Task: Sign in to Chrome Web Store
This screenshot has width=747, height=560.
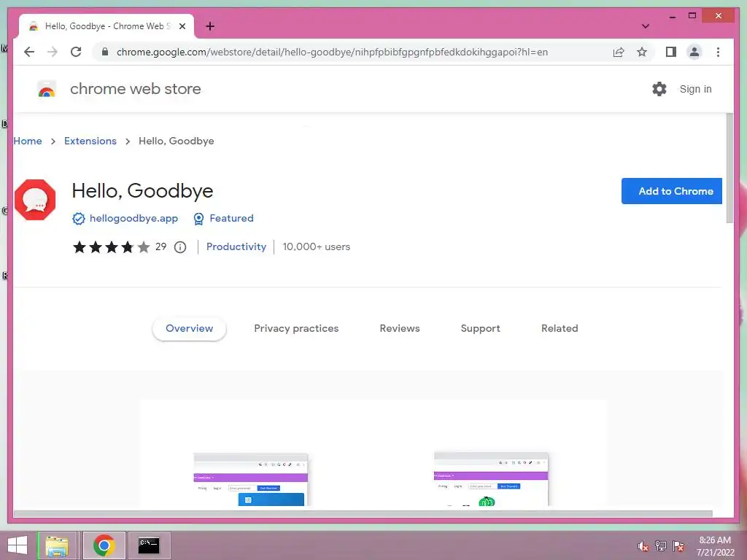Action: coord(695,89)
